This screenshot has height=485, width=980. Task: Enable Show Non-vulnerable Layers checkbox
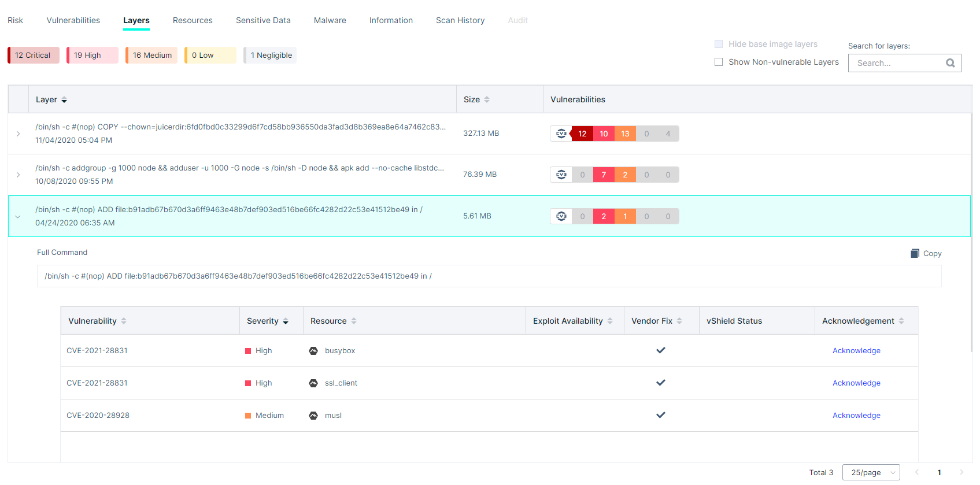point(719,62)
